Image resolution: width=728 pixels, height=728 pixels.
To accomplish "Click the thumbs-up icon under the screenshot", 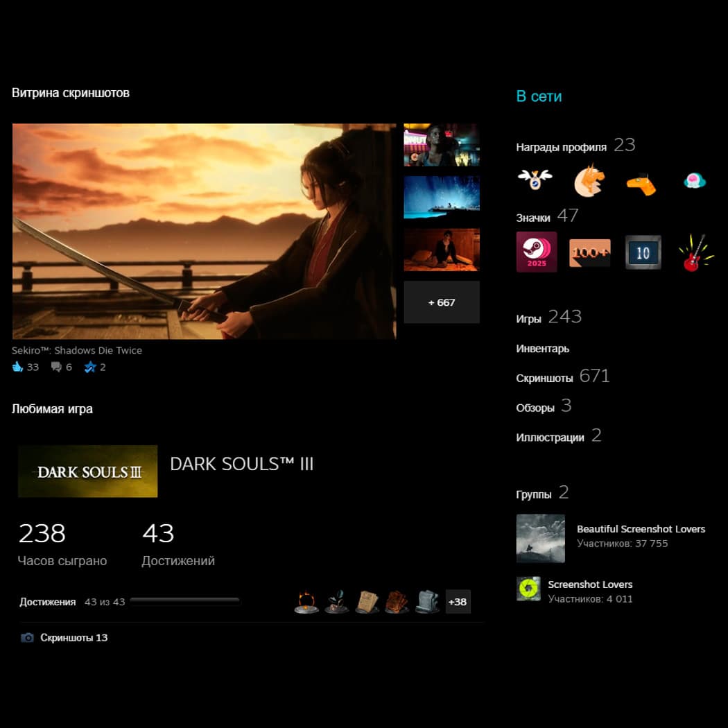I will (18, 367).
